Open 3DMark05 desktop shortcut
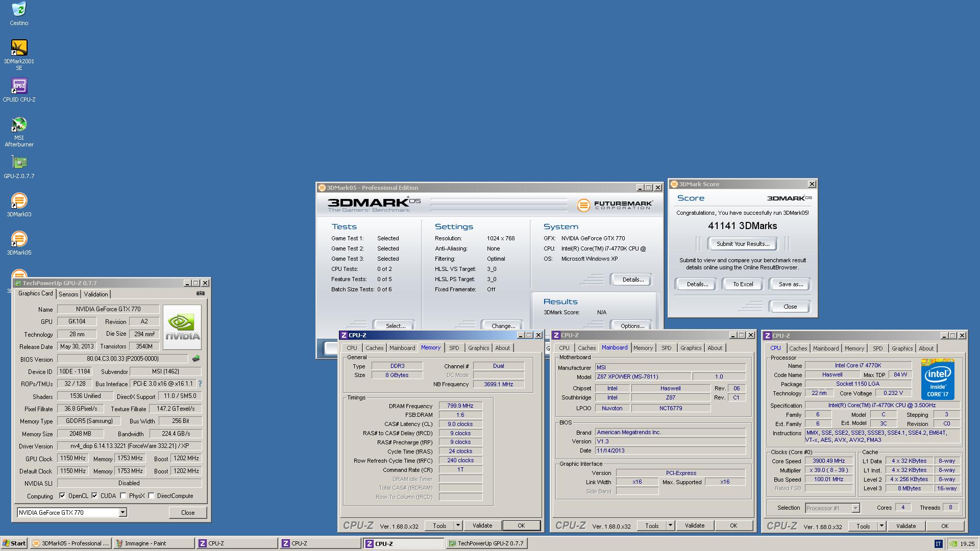This screenshot has width=980, height=551. coord(19,243)
